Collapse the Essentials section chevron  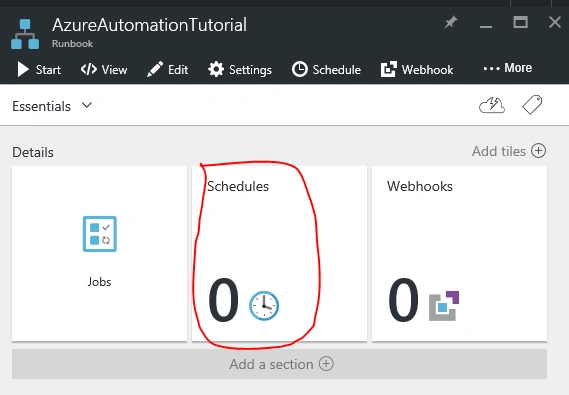[x=87, y=106]
